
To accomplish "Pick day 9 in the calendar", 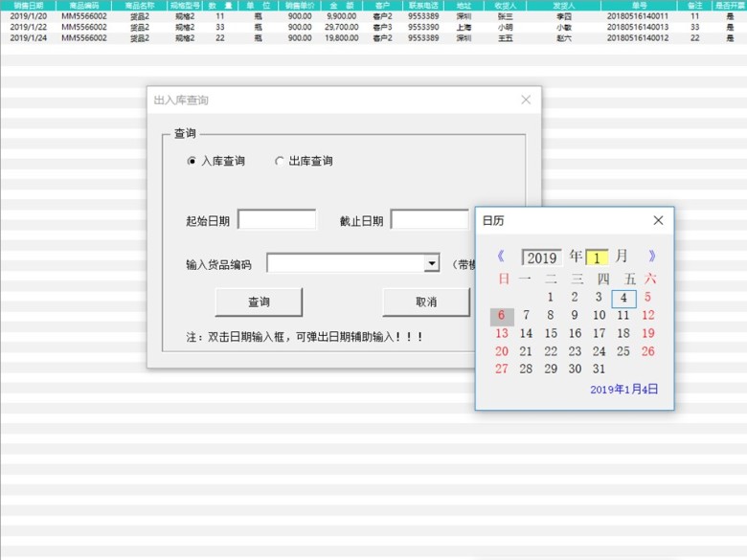I will pyautogui.click(x=575, y=315).
